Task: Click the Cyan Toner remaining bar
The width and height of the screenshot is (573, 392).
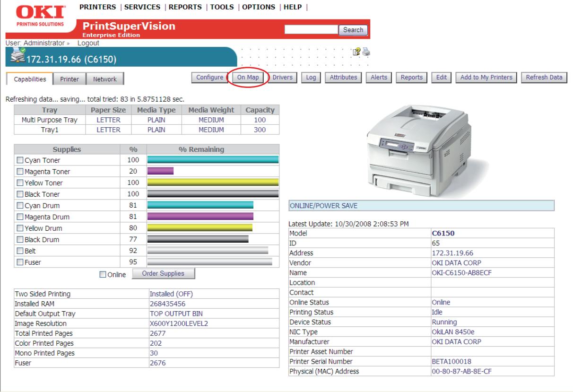Action: [x=213, y=160]
